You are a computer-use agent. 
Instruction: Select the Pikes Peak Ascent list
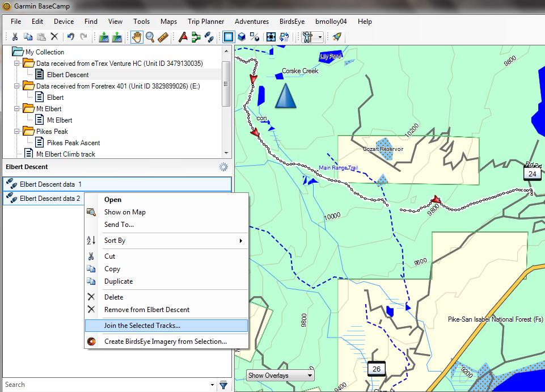(73, 143)
